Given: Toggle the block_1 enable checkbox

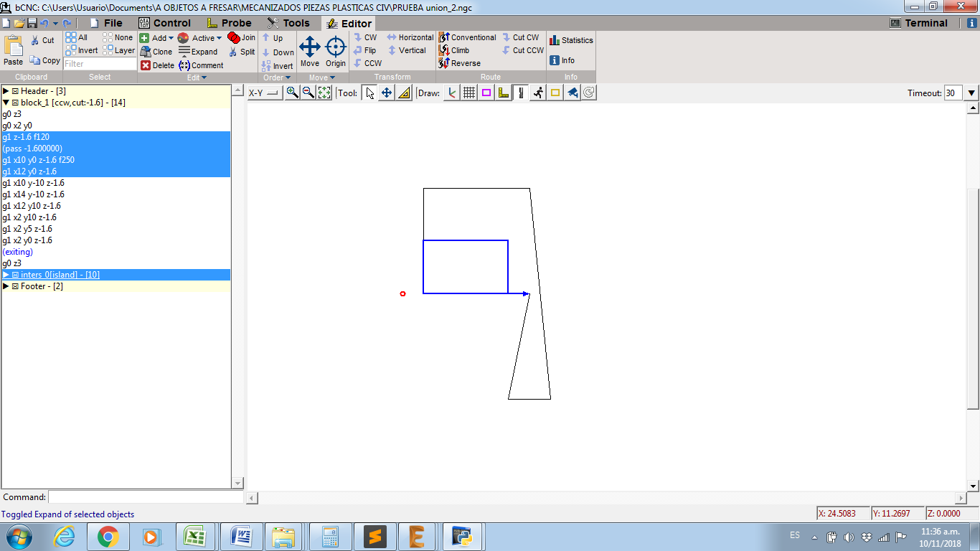Looking at the screenshot, I should pyautogui.click(x=15, y=103).
